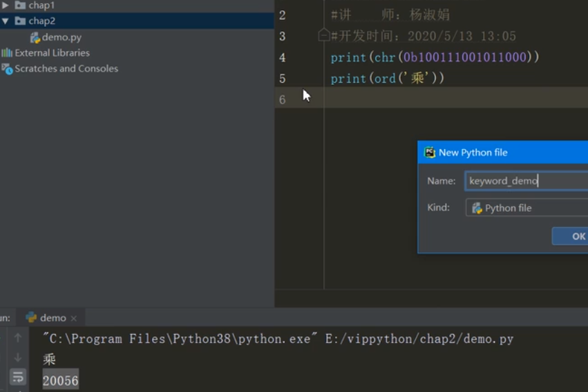Expand the chap1 folder arrow

click(6, 6)
